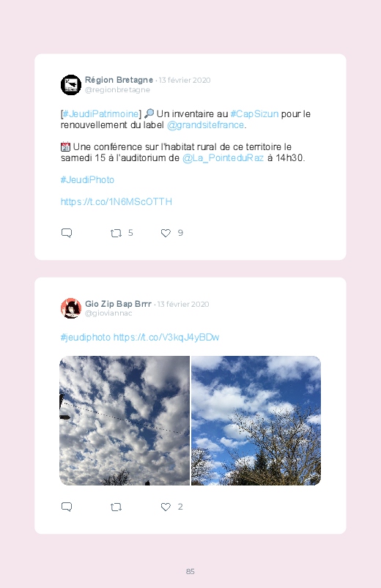Visit the @grandsitefrance mention
The image size is (381, 588).
tap(206, 125)
